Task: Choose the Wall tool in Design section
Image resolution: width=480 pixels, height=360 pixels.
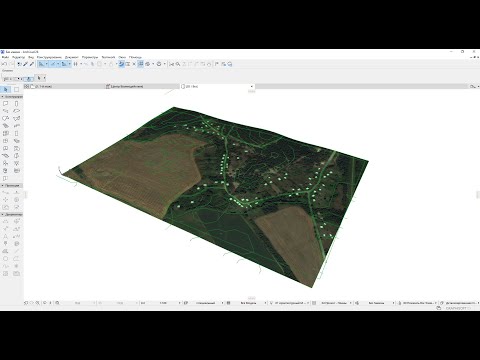Action: tap(6, 104)
